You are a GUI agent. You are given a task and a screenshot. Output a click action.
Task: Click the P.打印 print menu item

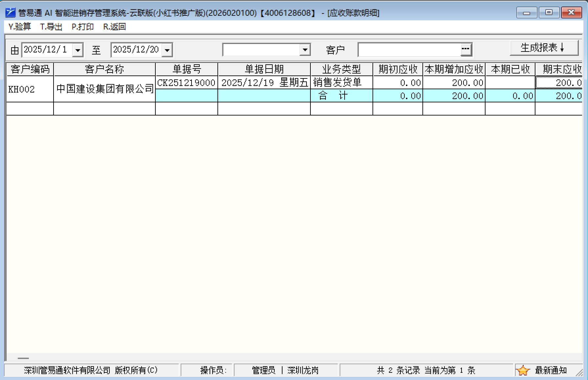tap(82, 27)
